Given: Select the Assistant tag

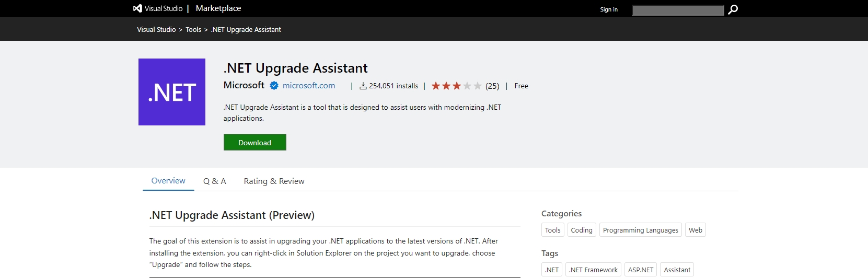Looking at the screenshot, I should pos(677,270).
